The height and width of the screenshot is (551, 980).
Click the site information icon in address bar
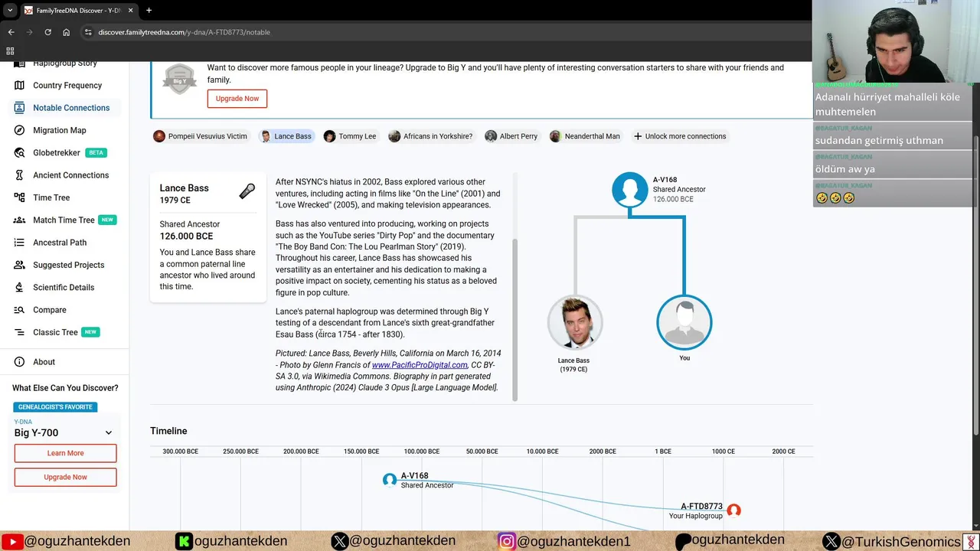88,32
